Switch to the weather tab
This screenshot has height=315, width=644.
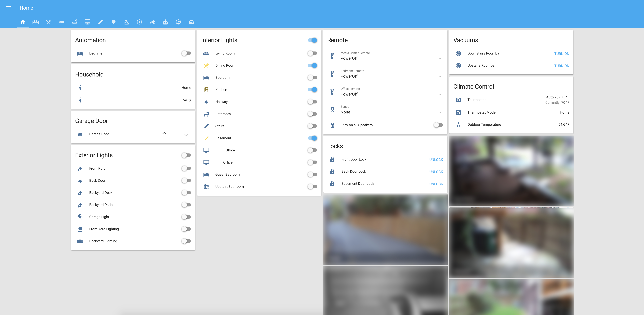pyautogui.click(x=126, y=22)
